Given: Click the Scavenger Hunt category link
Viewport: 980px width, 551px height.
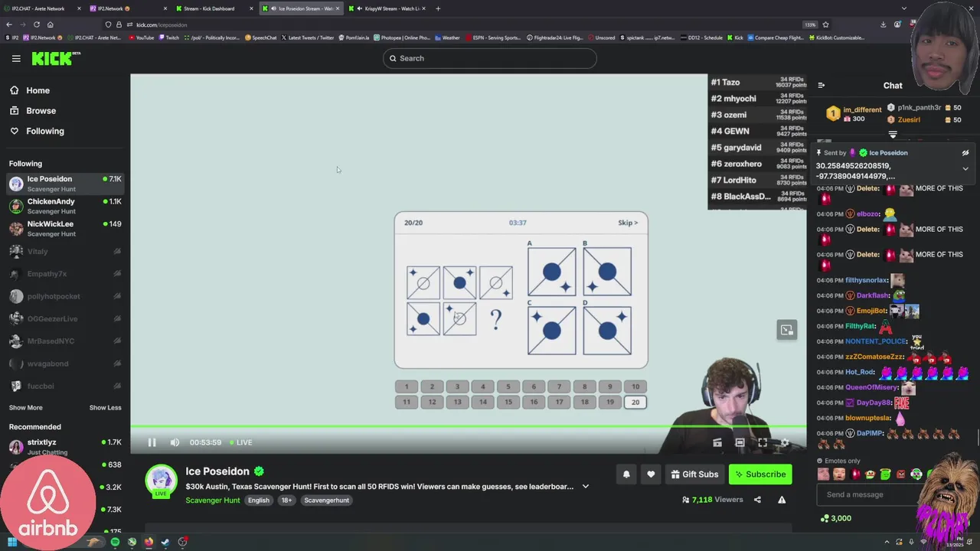Looking at the screenshot, I should pos(213,500).
